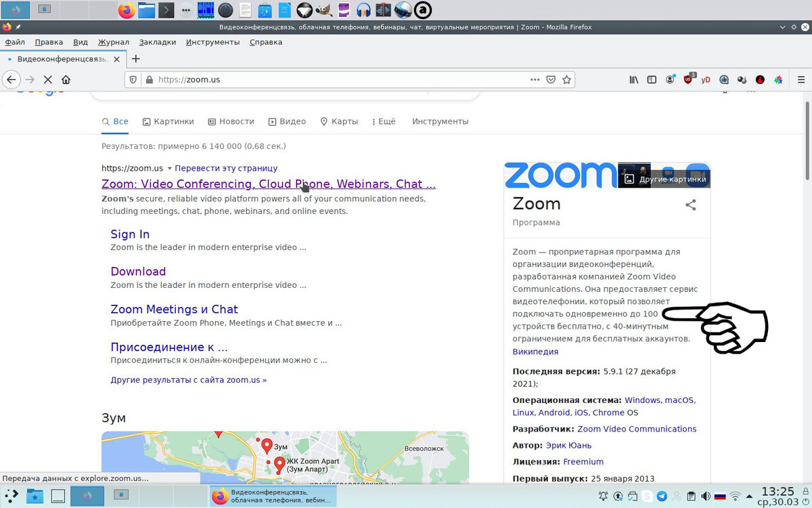This screenshot has width=812, height=508.
Task: Open site security lock icon in address bar
Action: pos(148,79)
